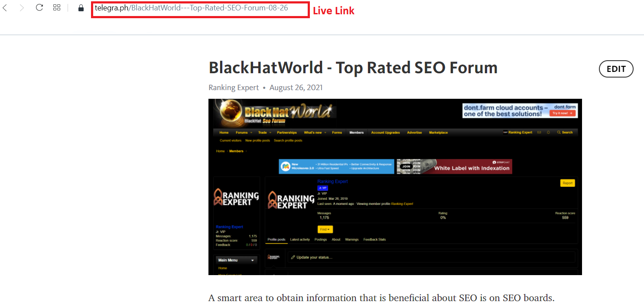Click the dont.farm cloud accounts banner ad
644x305 pixels.
point(520,110)
